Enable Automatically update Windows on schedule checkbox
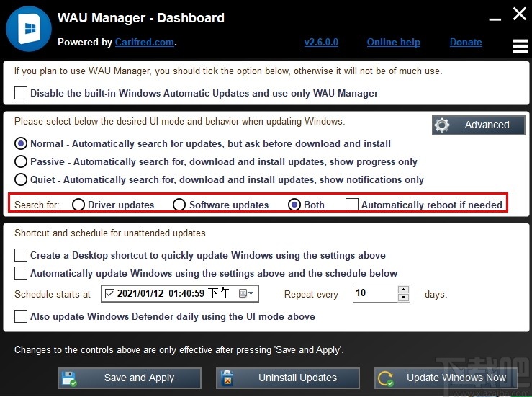 (21, 273)
